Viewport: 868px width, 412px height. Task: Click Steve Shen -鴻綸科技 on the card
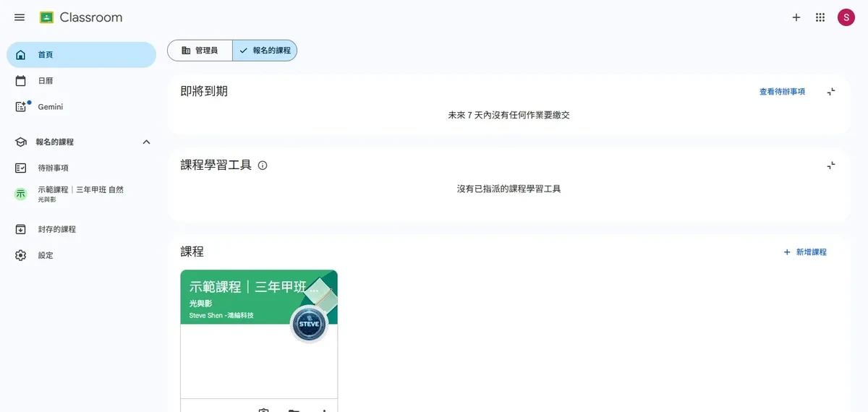tap(221, 316)
